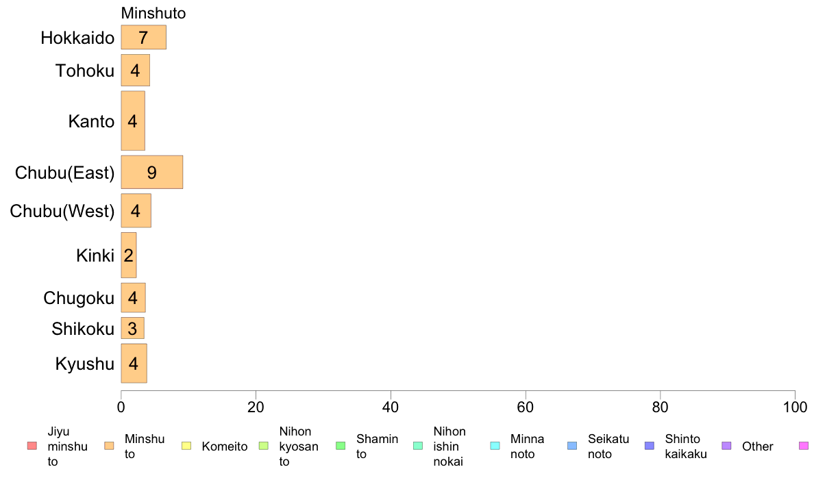The height and width of the screenshot is (504, 814).
Task: Click the Komeito yellow legend swatch
Action: [186, 446]
